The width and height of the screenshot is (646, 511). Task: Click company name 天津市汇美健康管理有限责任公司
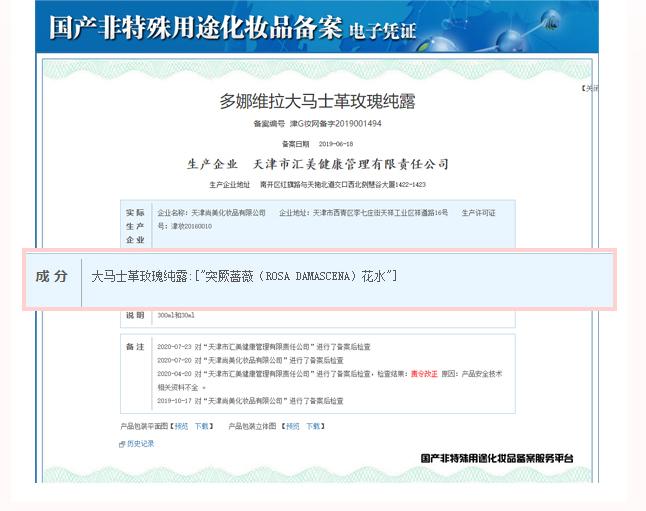click(351, 164)
